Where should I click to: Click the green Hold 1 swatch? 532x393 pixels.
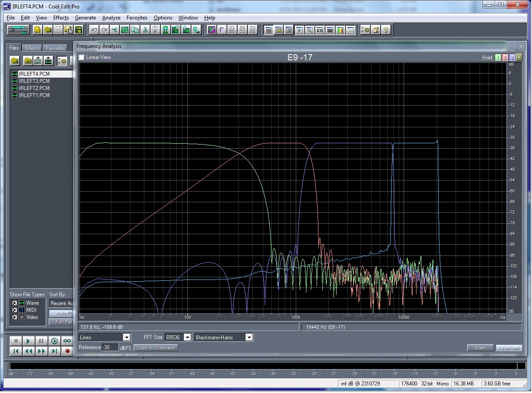498,58
